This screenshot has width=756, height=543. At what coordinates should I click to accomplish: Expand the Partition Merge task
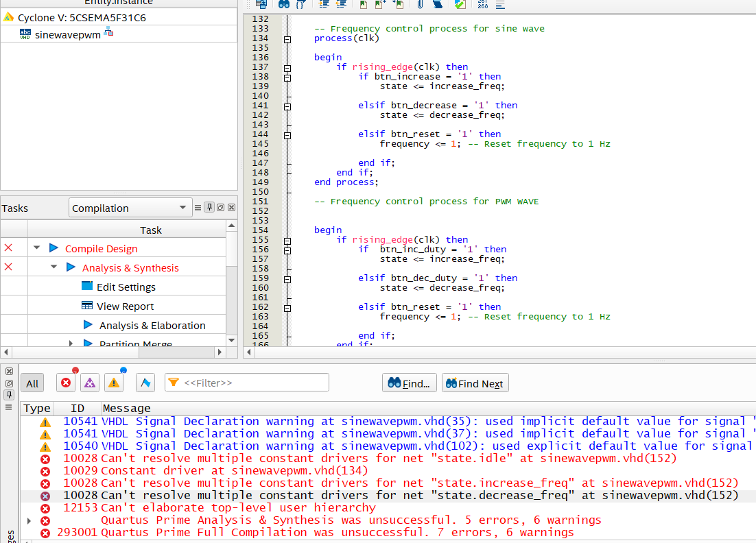[70, 342]
